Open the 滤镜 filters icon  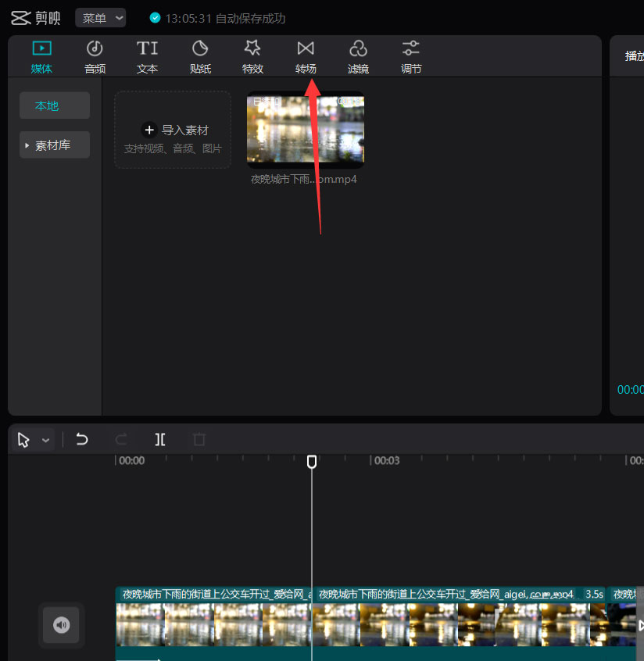point(358,48)
